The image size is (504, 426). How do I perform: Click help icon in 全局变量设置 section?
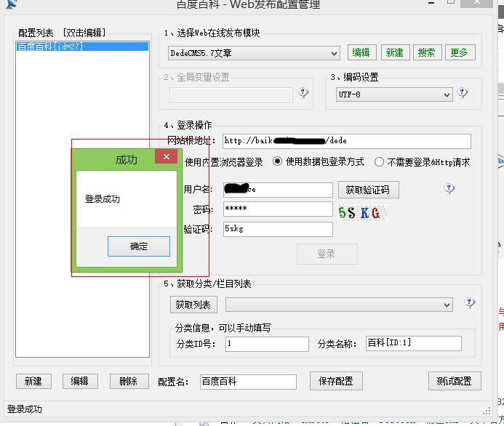coord(303,93)
